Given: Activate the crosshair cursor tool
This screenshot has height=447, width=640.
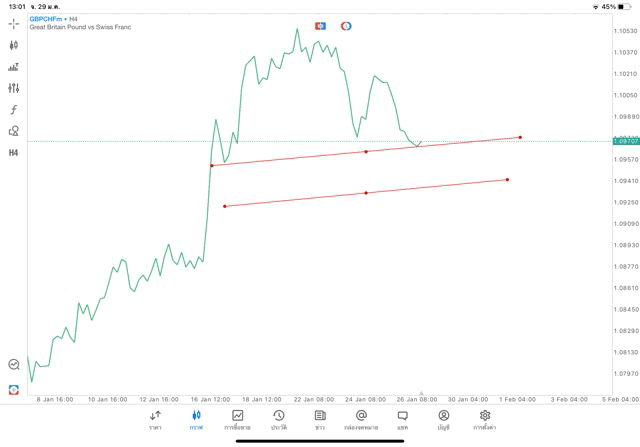Looking at the screenshot, I should click(14, 23).
